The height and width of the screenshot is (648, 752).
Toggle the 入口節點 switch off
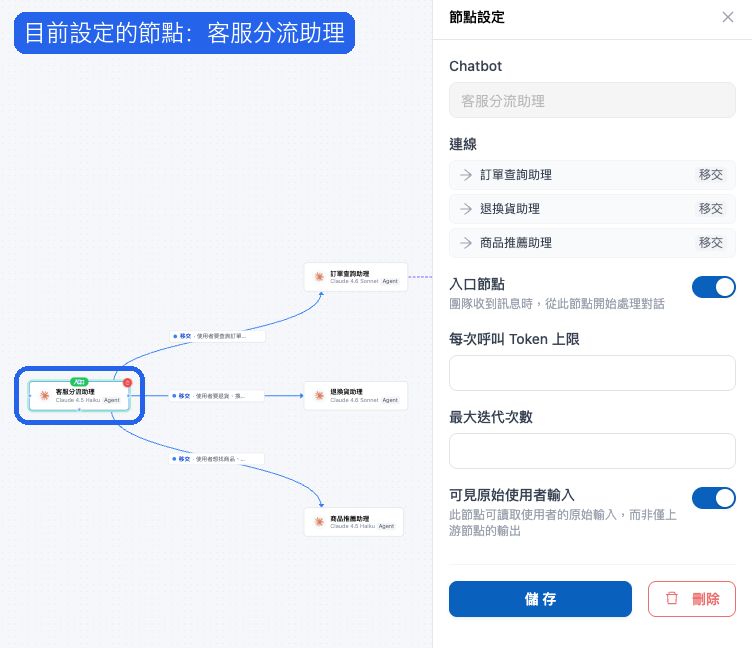point(713,287)
